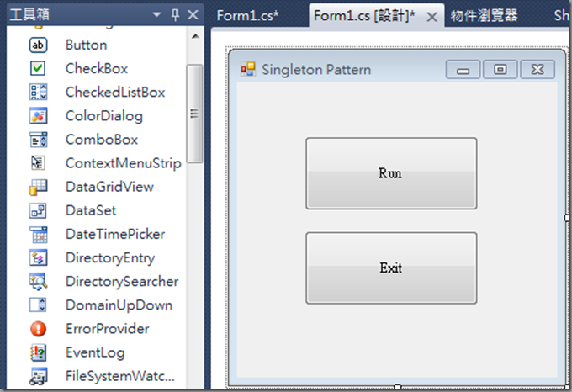This screenshot has height=392, width=572.
Task: Select the DataGridView toolbox icon
Action: [38, 187]
